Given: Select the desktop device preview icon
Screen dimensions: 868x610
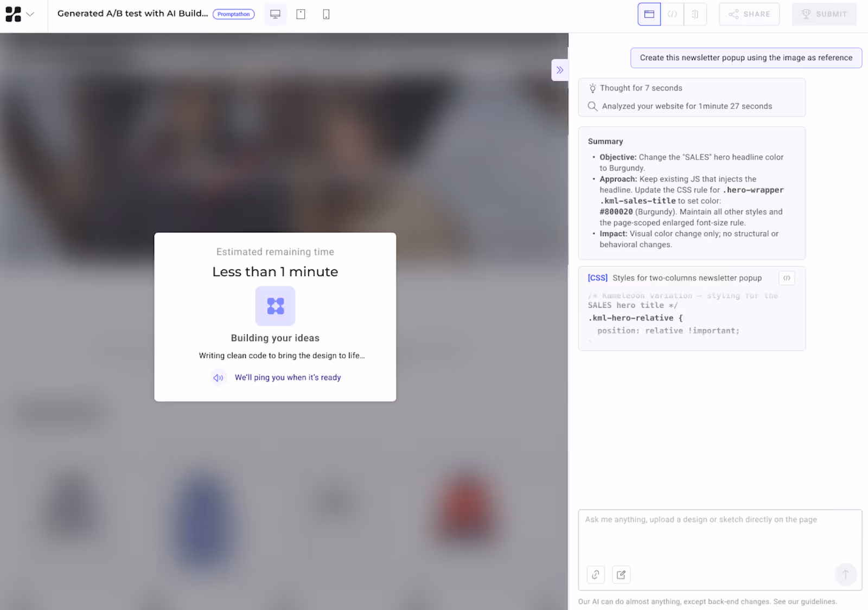Looking at the screenshot, I should tap(275, 14).
